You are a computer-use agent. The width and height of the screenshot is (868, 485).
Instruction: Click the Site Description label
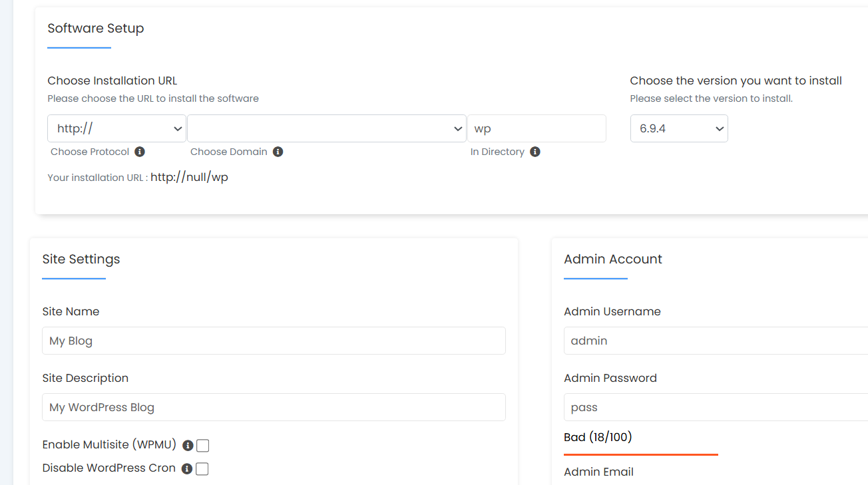tap(85, 378)
